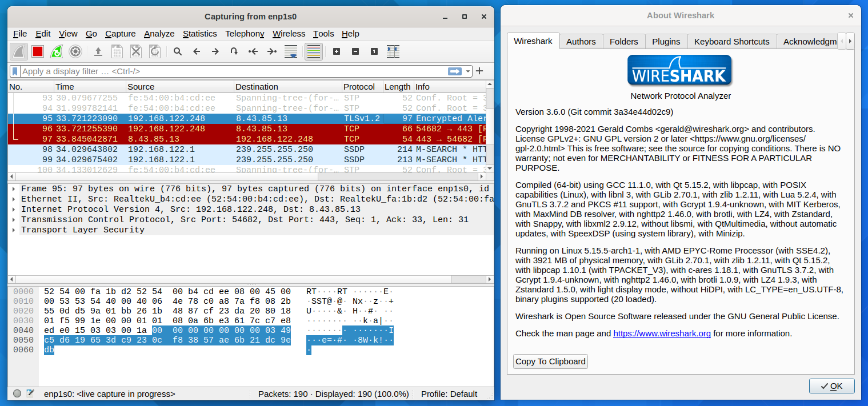Click the shark fin Start capture icon
The height and width of the screenshot is (406, 868).
tap(19, 51)
